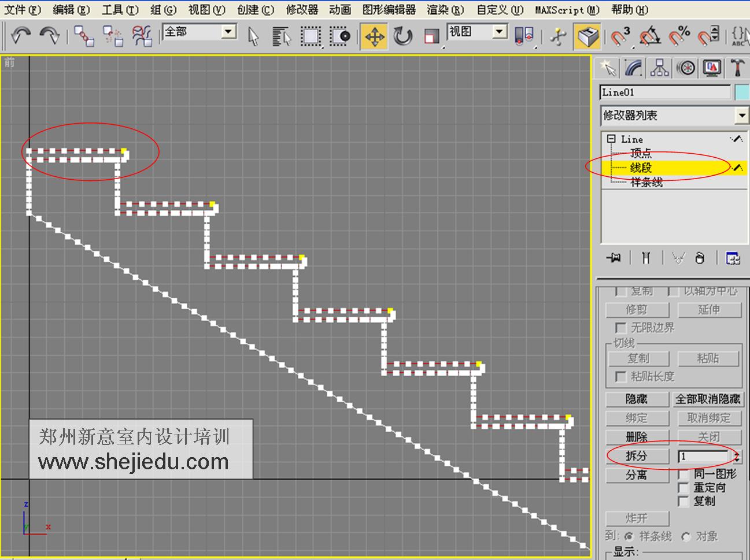Switch to the Hierarchy panel
The height and width of the screenshot is (560, 750).
[x=661, y=68]
